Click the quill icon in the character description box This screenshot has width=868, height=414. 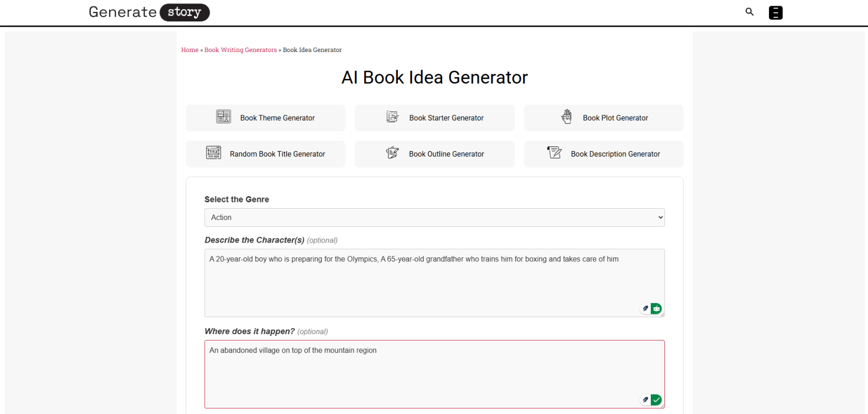pos(645,308)
